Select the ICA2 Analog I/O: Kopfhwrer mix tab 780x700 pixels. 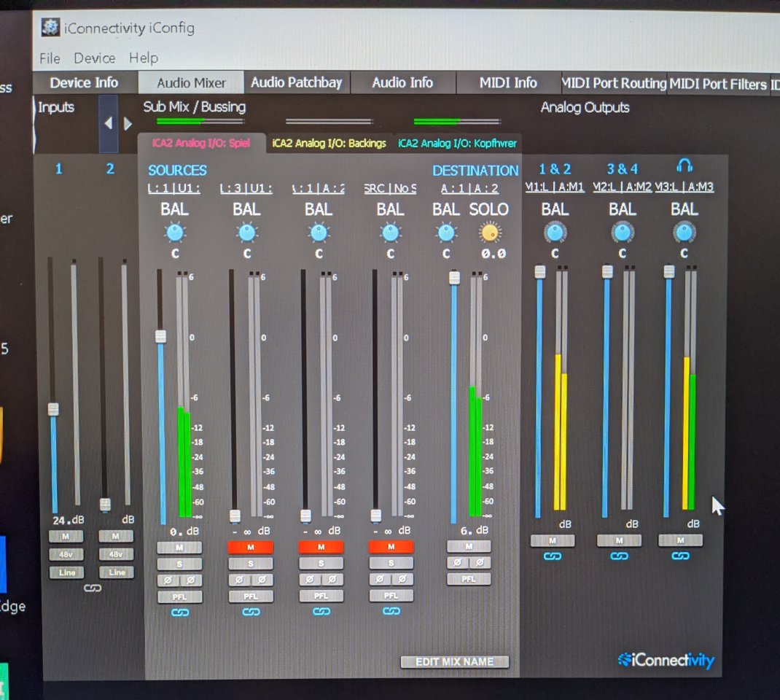pos(457,144)
